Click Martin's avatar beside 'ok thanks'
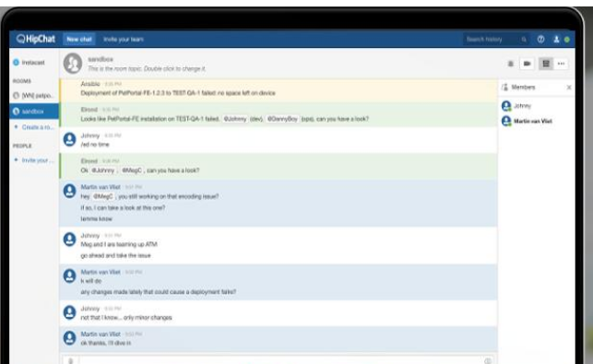Viewport: 593px width, 364px height. click(x=69, y=338)
